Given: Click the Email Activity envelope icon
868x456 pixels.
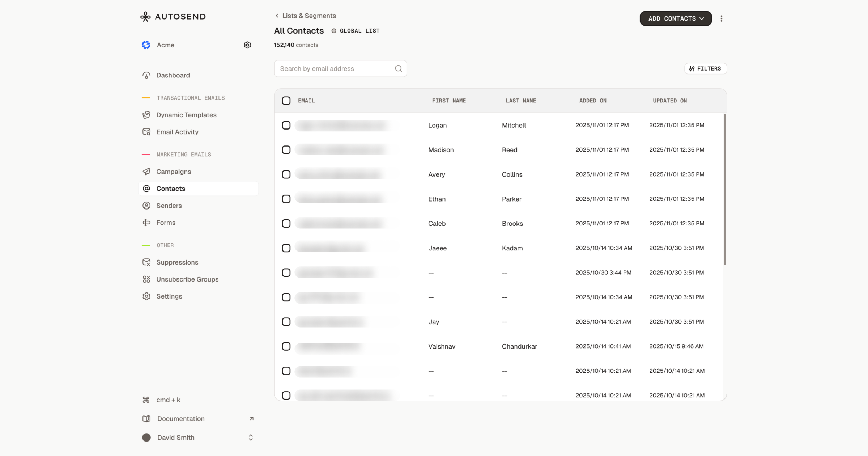Looking at the screenshot, I should pyautogui.click(x=146, y=132).
